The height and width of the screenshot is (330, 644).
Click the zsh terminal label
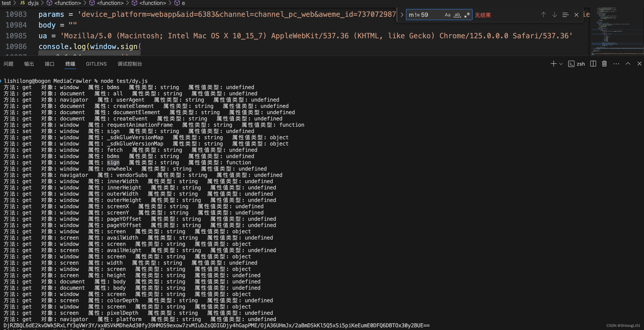pos(580,64)
